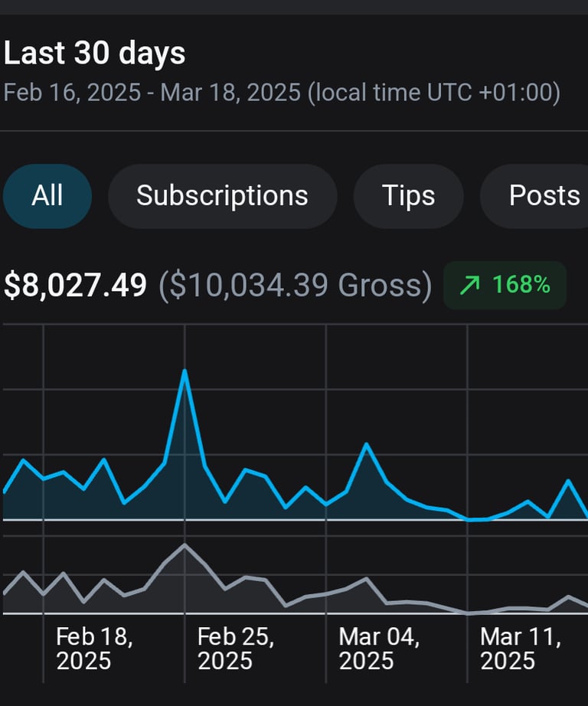The width and height of the screenshot is (588, 706).
Task: Click the green upward trend arrow icon
Action: 469,286
